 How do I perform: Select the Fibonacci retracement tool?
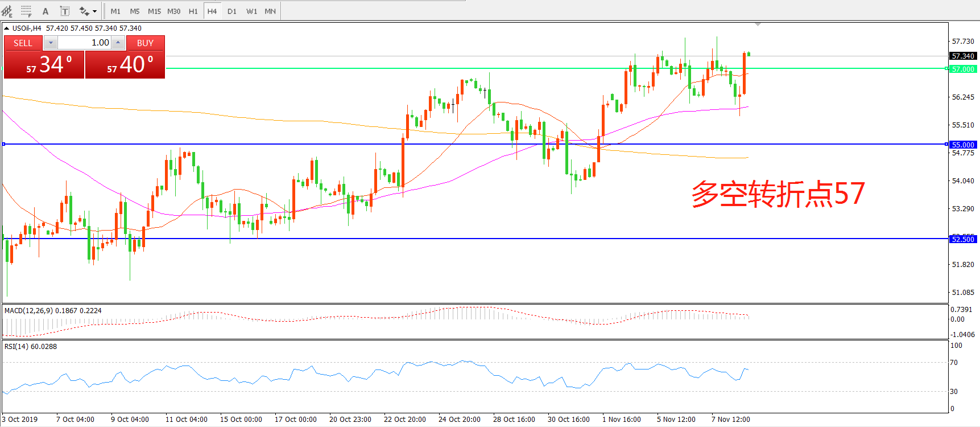[x=26, y=11]
